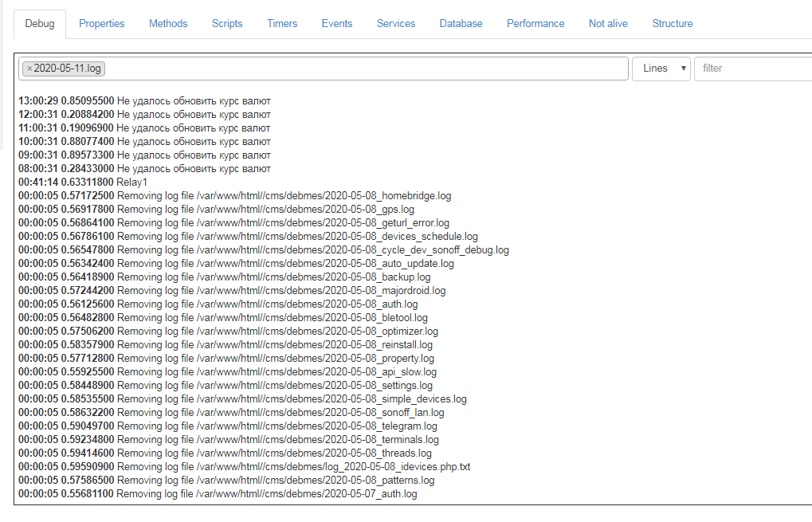Screen dimensions: 812x522
Task: Select the 10:00:31 log entry
Action: pyautogui.click(x=144, y=141)
